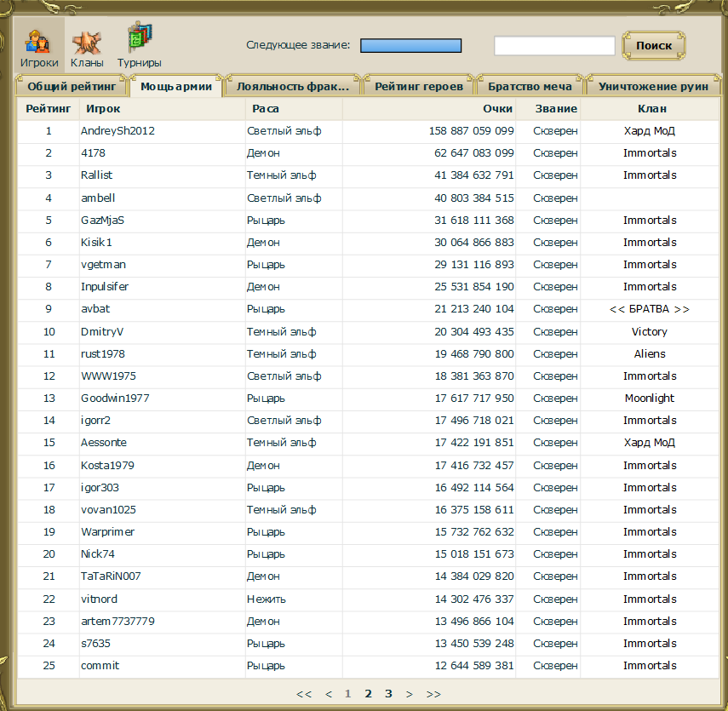Open the Турниры tournaments icon
The image size is (728, 711).
click(x=140, y=45)
